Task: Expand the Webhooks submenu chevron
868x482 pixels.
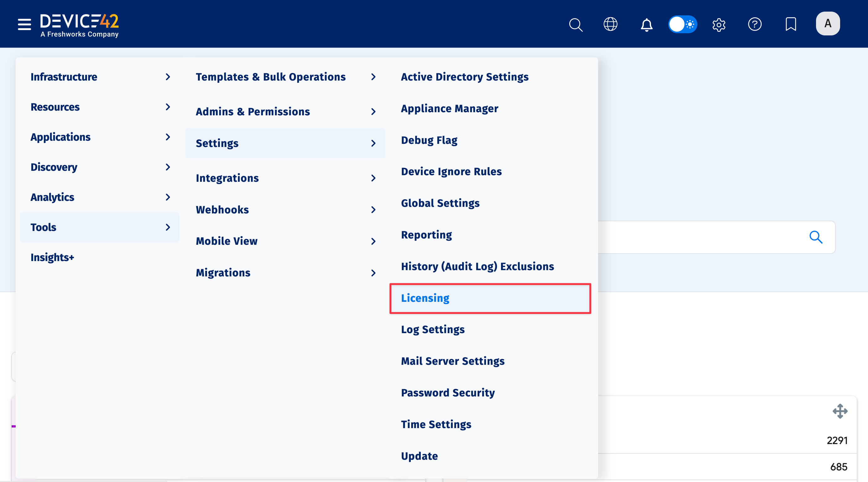Action: (373, 209)
